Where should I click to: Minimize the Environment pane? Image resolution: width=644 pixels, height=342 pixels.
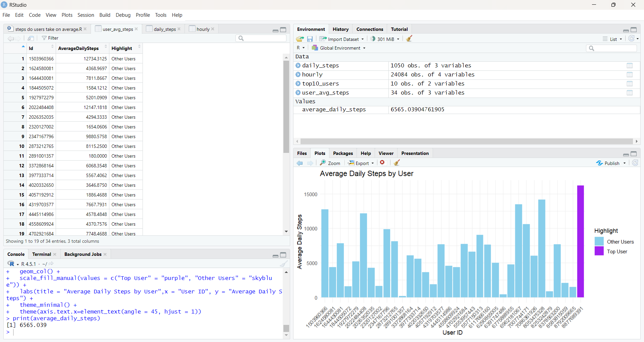626,30
